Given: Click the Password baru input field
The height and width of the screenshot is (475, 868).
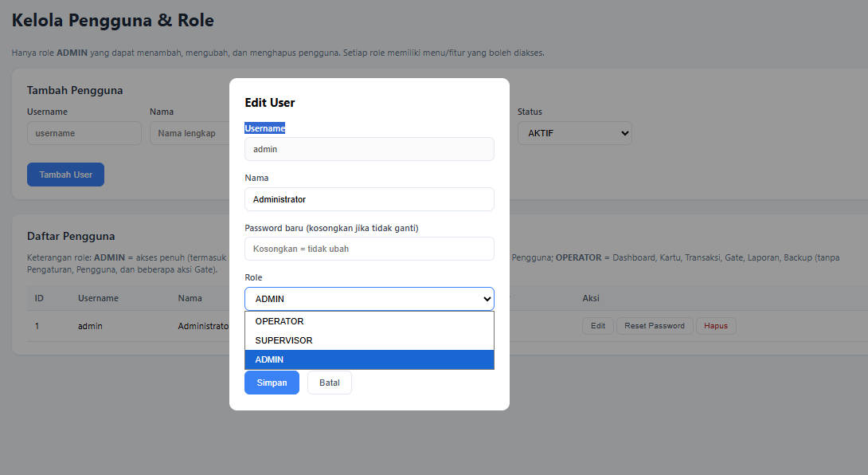Looking at the screenshot, I should [x=369, y=249].
